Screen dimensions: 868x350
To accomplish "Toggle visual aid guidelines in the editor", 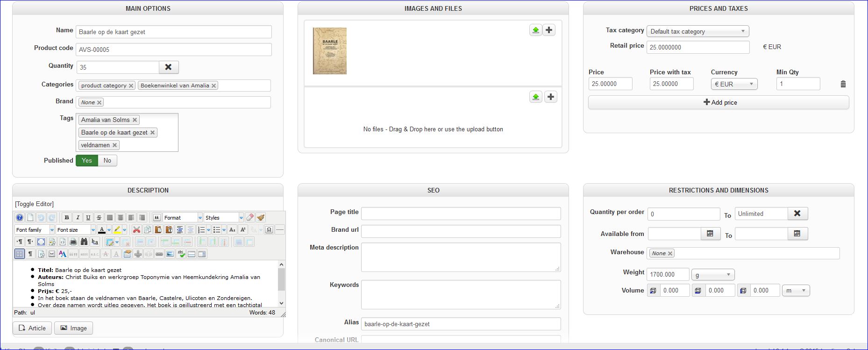I will (20, 254).
